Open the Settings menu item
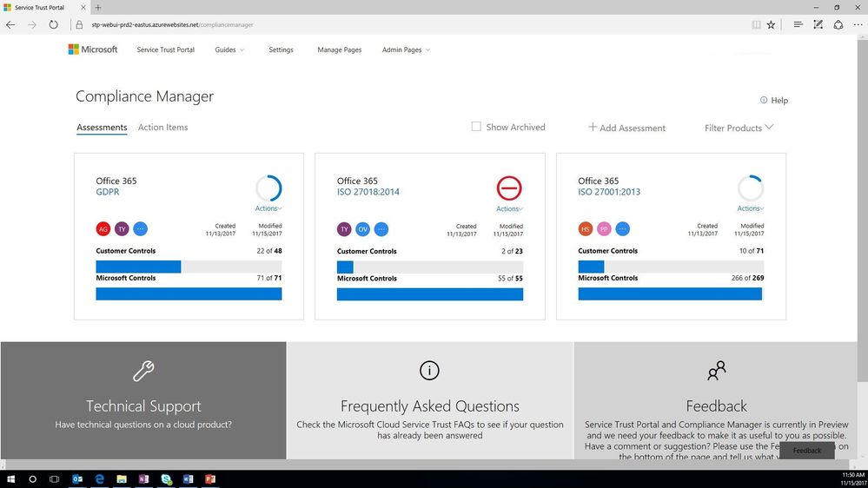This screenshot has width=868, height=488. (281, 49)
